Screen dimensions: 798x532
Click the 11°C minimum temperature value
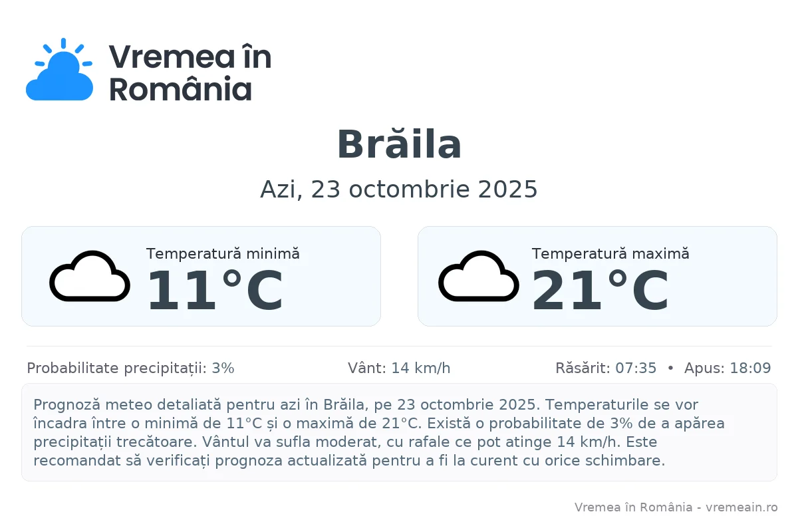pyautogui.click(x=214, y=291)
